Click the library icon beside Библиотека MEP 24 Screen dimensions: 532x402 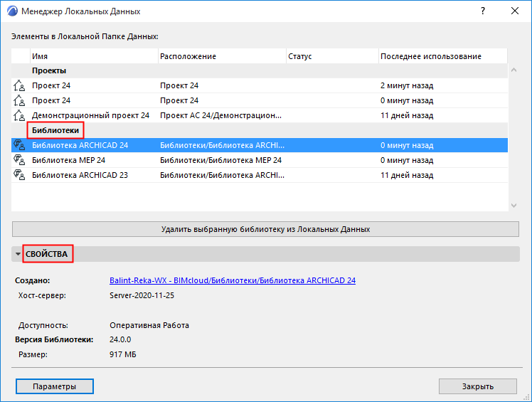coord(19,160)
